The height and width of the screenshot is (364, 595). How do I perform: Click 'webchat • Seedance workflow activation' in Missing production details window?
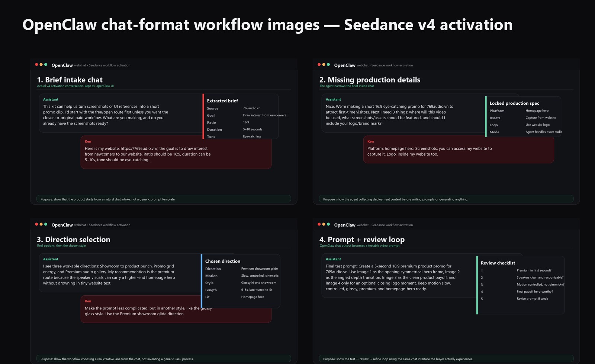[x=385, y=65]
